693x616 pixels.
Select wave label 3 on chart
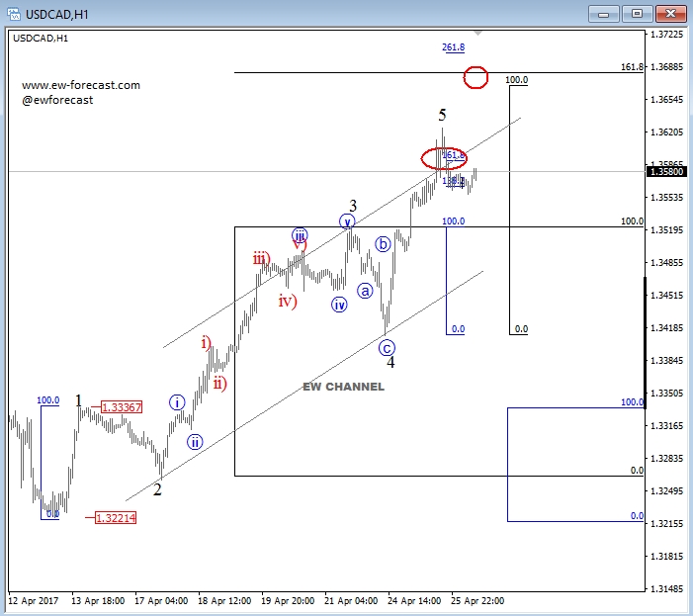click(353, 206)
